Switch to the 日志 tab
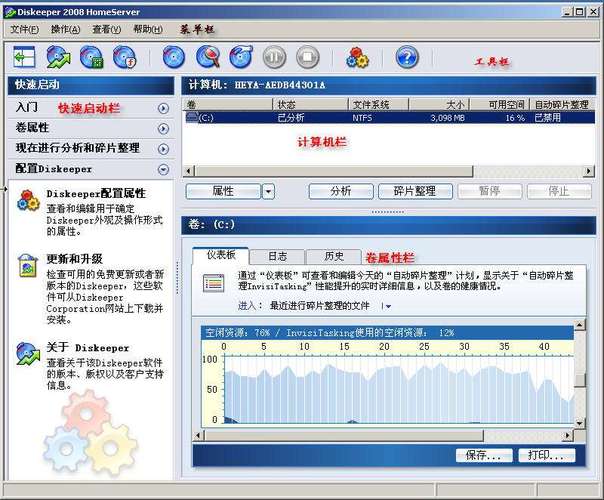The width and height of the screenshot is (604, 500). 277,257
